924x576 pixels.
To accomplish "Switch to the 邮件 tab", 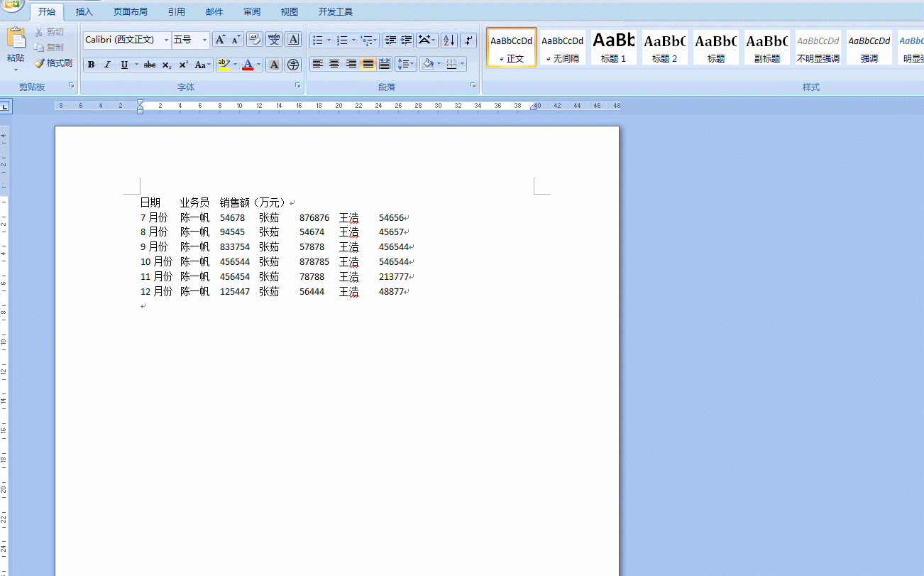I will [214, 12].
